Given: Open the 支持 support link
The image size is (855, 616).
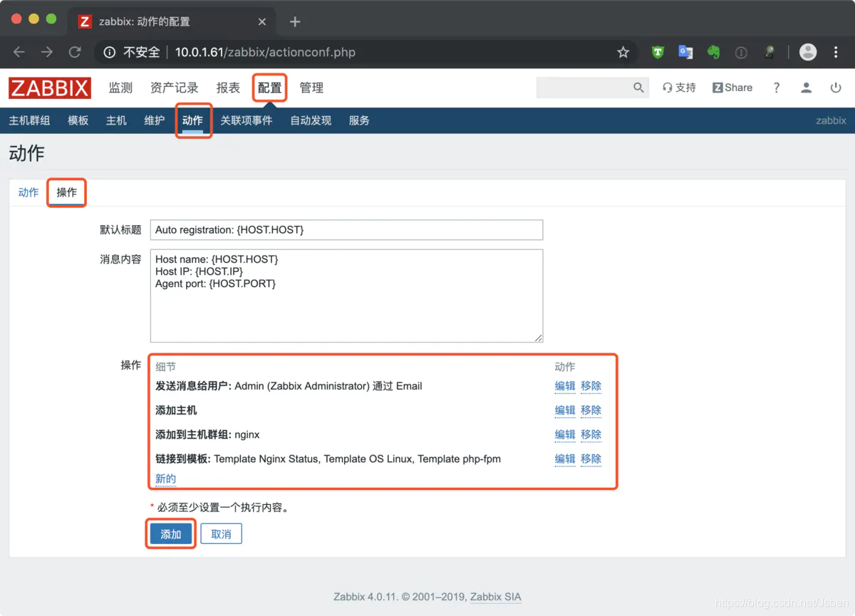Looking at the screenshot, I should tap(679, 88).
